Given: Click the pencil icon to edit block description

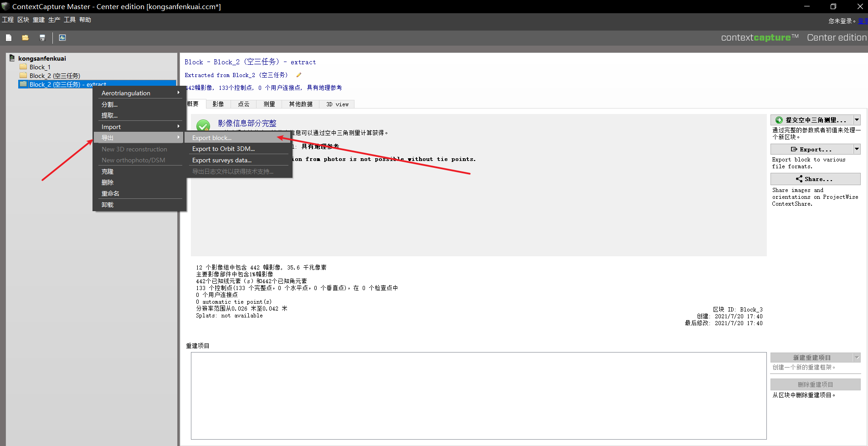Looking at the screenshot, I should coord(299,75).
